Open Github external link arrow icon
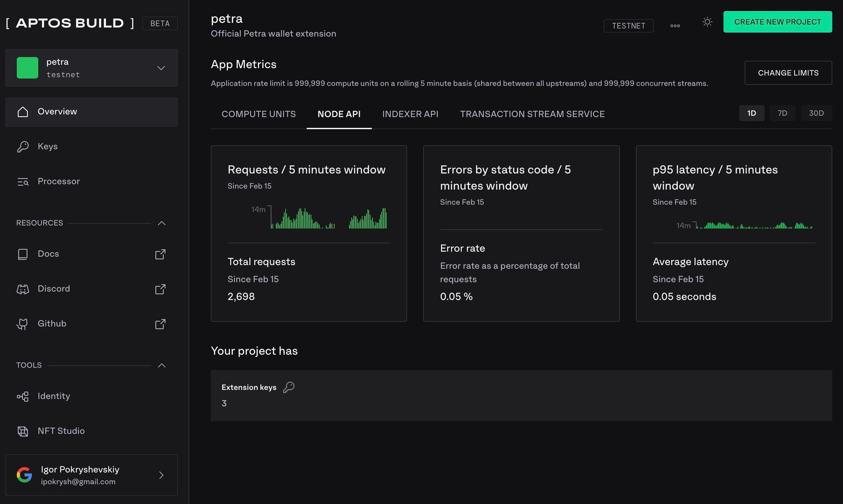Viewport: 843px width, 504px height. pyautogui.click(x=160, y=324)
